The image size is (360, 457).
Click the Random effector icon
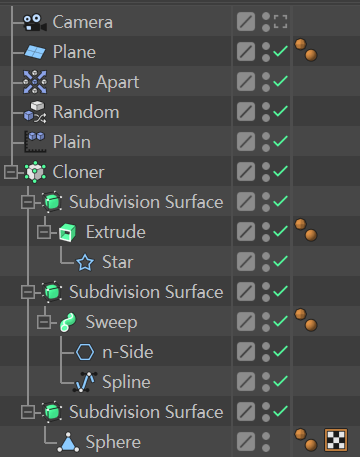(x=35, y=112)
